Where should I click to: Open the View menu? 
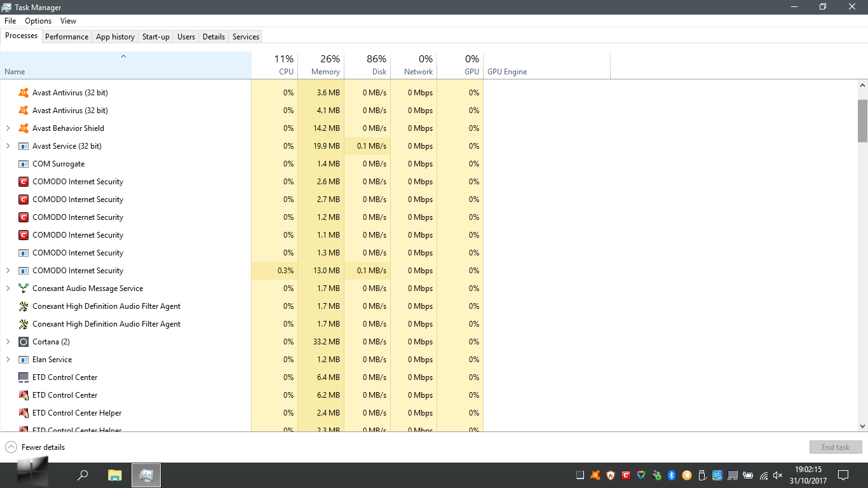[69, 21]
